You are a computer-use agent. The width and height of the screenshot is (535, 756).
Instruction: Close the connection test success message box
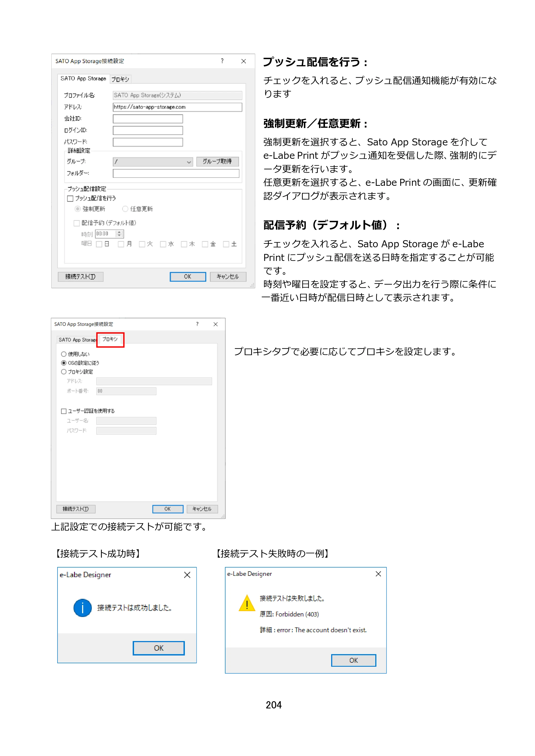(187, 575)
